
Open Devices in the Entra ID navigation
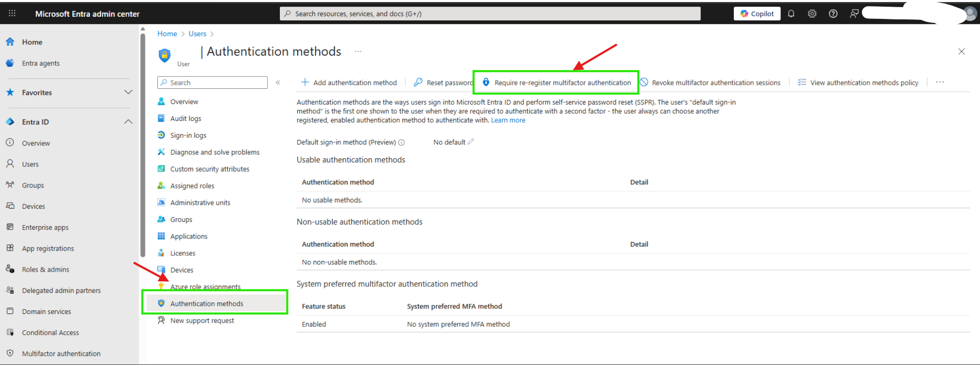click(x=33, y=206)
